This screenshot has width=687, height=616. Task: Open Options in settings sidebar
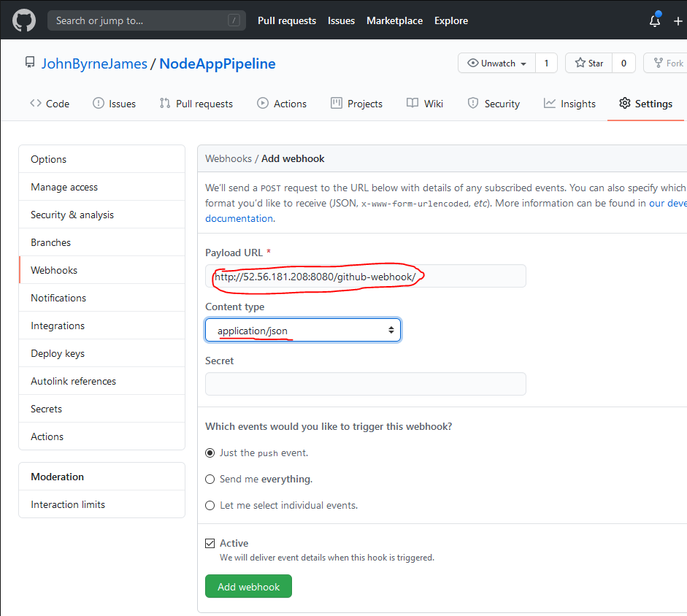[101, 159]
